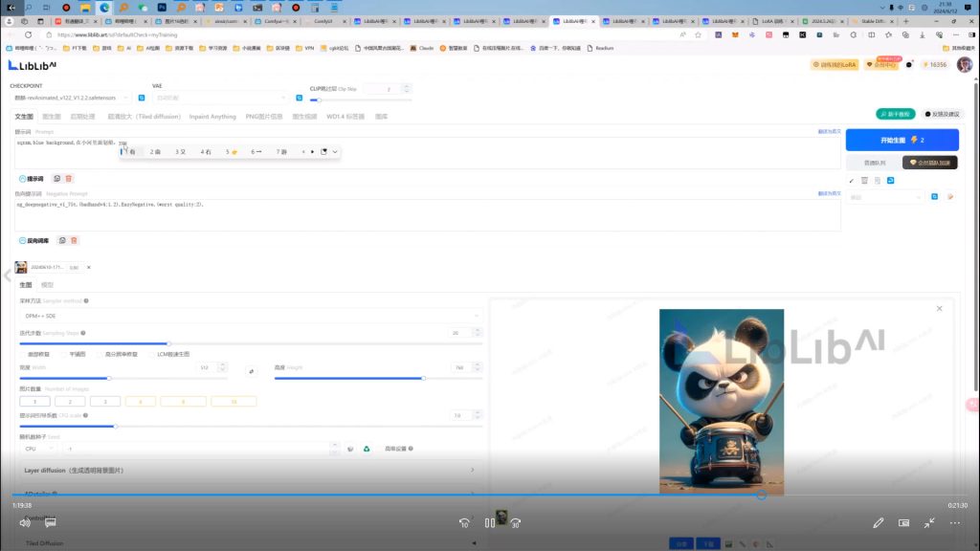
Task: Click the rewind 10 seconds icon
Action: [464, 523]
